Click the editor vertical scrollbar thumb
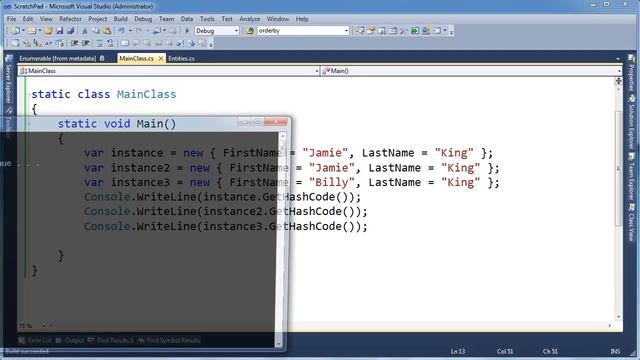 pyautogui.click(x=618, y=167)
